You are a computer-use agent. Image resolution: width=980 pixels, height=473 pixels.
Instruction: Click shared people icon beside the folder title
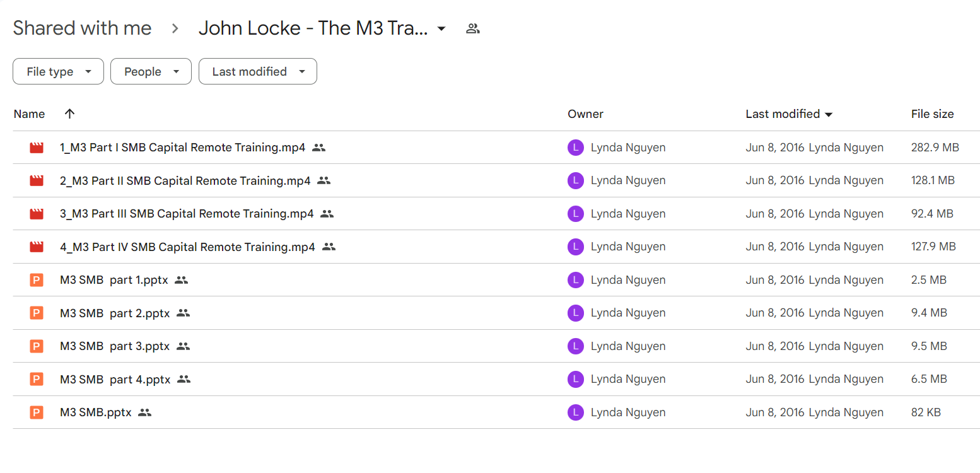(x=473, y=28)
